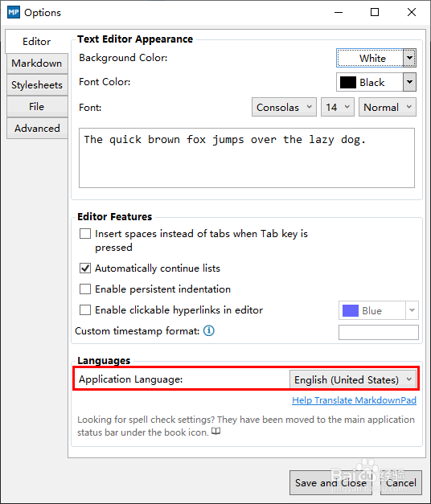431x504 pixels.
Task: Click the Cancel button
Action: coord(400,483)
